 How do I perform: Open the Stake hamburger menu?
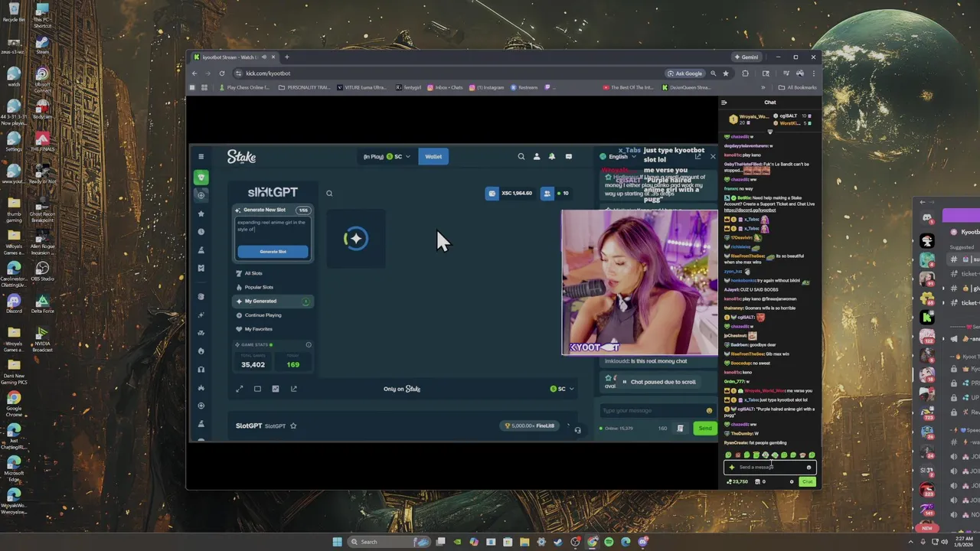click(201, 156)
